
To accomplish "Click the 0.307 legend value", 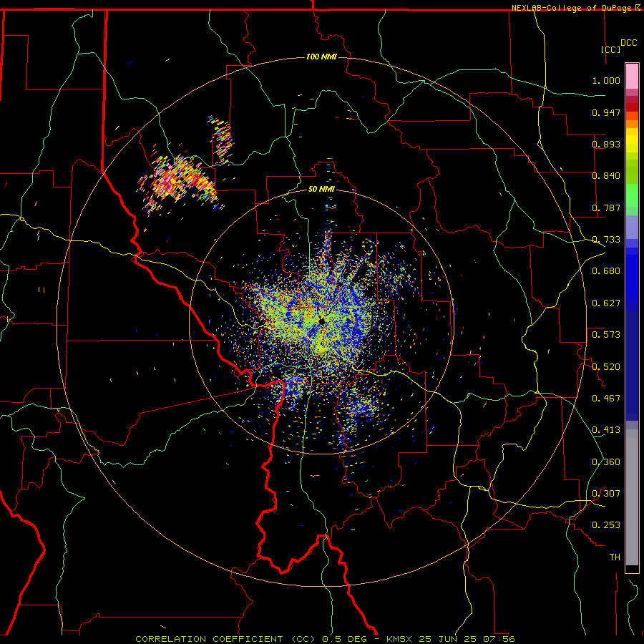I will pos(606,494).
